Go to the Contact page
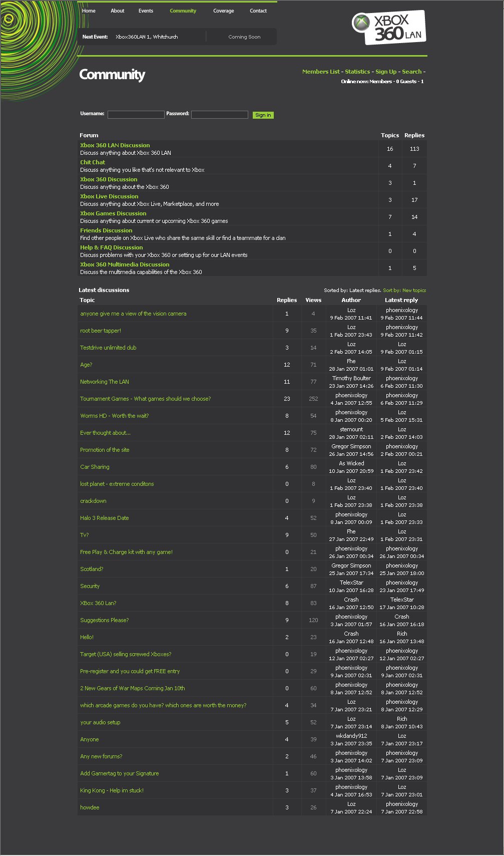 pos(258,11)
